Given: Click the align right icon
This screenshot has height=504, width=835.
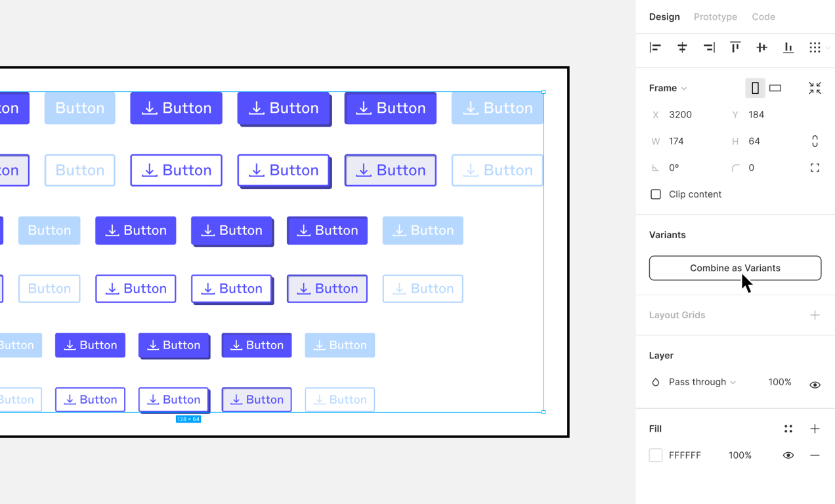Looking at the screenshot, I should pos(709,47).
